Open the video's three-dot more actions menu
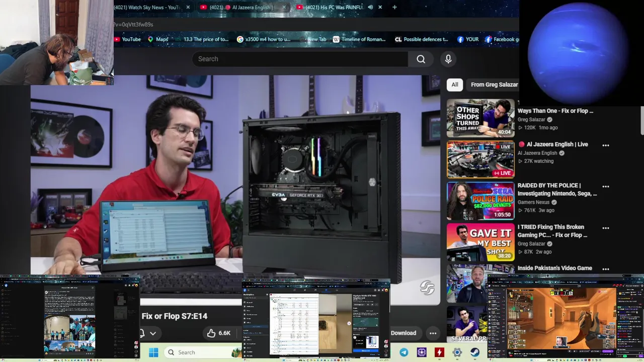The width and height of the screenshot is (644, 362). coord(433,333)
